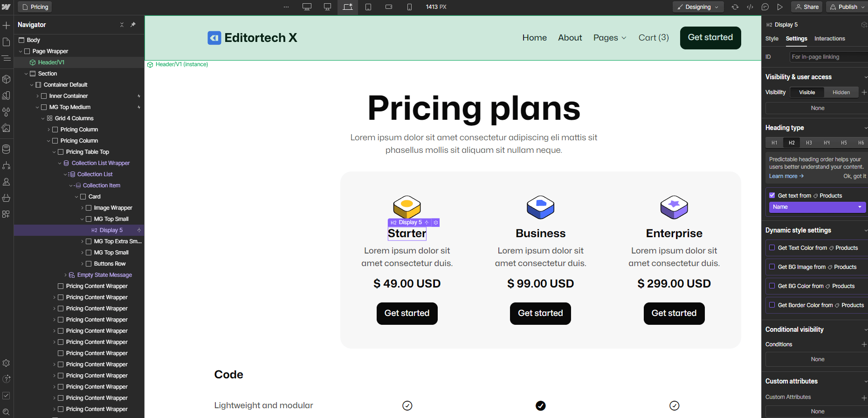Collapse the Collection List Wrapper tree item
Image resolution: width=868 pixels, height=418 pixels.
pos(59,163)
